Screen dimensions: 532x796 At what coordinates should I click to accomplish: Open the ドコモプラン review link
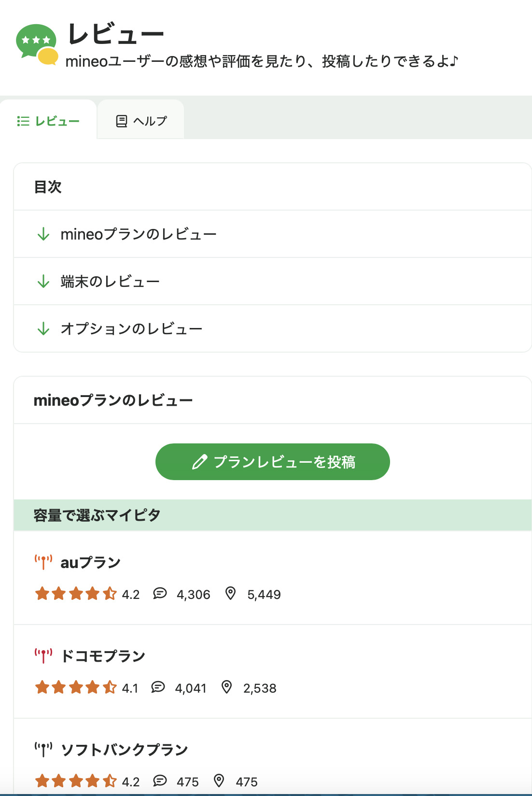[x=103, y=656]
